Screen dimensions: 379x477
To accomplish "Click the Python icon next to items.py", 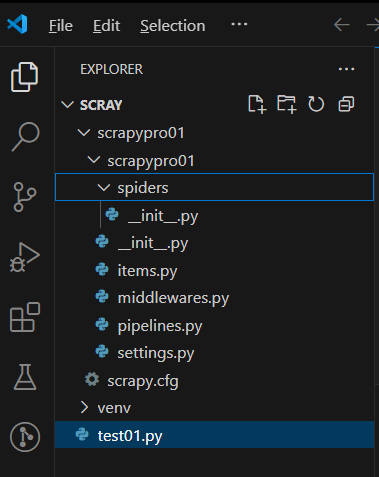I will (x=102, y=269).
